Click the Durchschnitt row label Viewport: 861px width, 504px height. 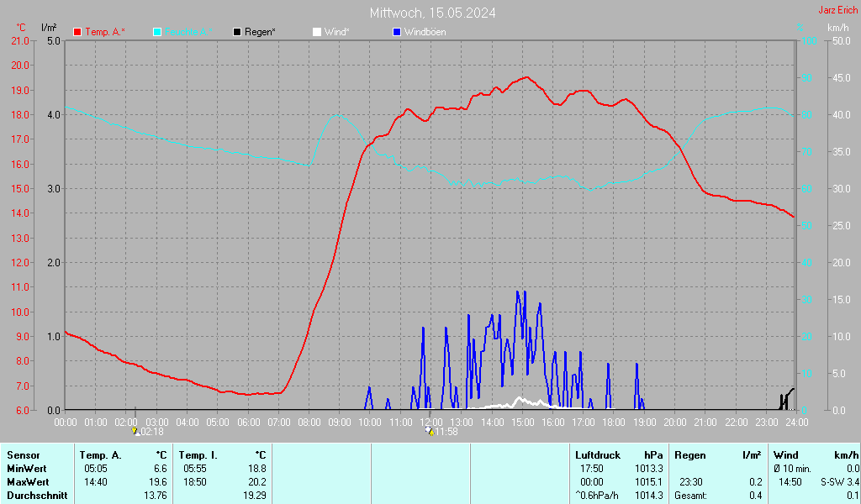click(34, 496)
